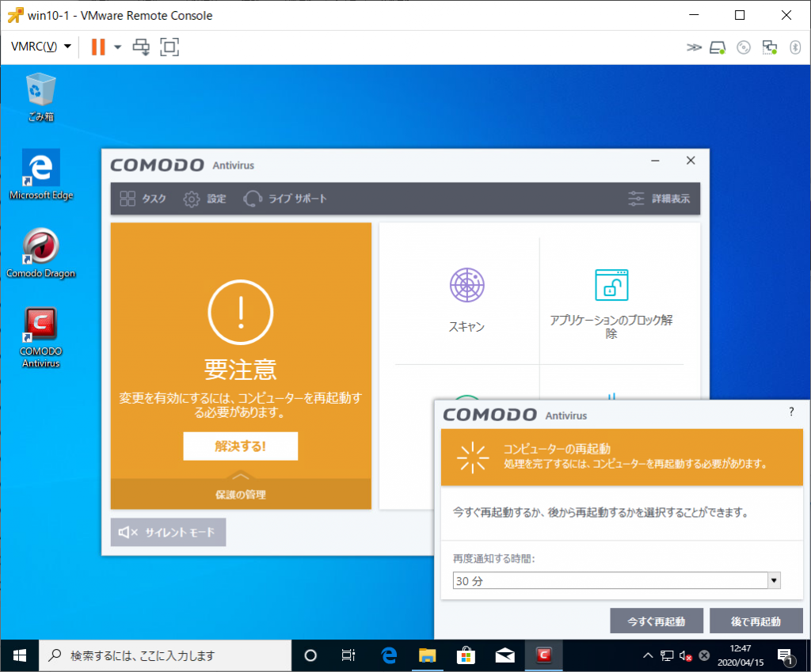Open the タスク tasks menu in COMODO
Image resolution: width=811 pixels, height=672 pixels.
(x=143, y=199)
